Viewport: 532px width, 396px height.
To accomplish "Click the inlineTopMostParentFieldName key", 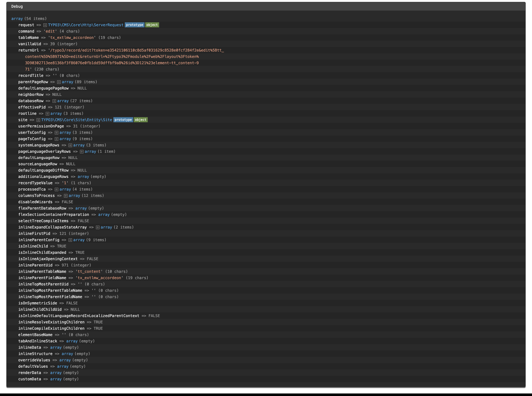I will click(50, 297).
